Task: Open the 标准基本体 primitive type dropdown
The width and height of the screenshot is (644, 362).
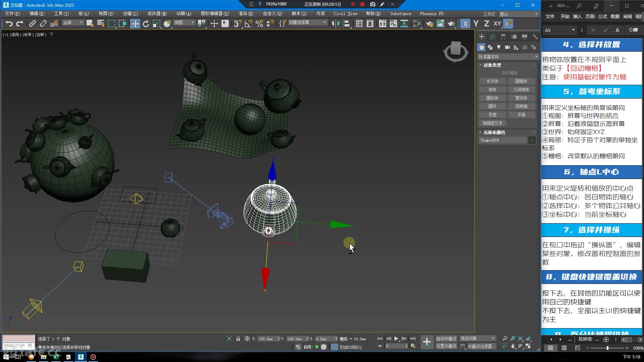Action: (508, 57)
